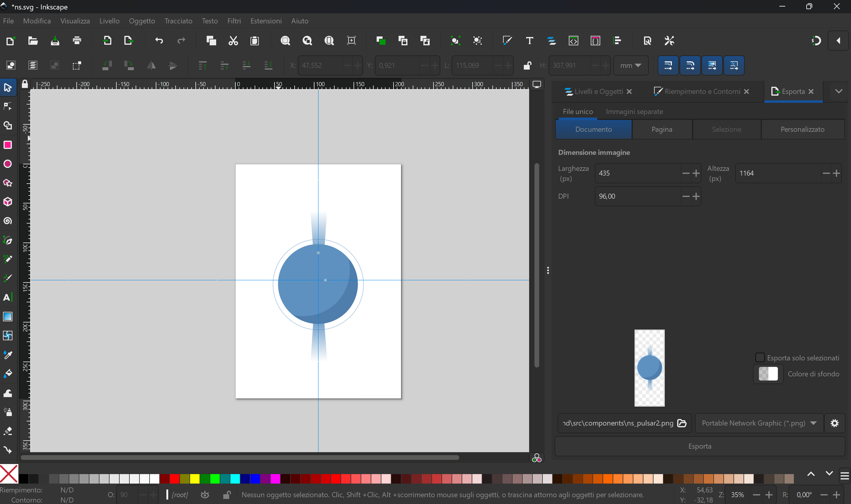Select the Gradient tool
This screenshot has width=851, height=504.
tap(7, 317)
